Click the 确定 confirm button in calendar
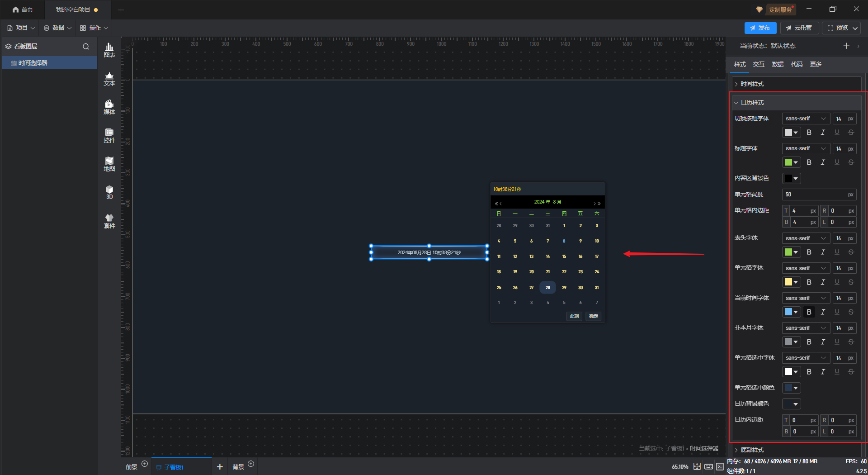 [594, 316]
